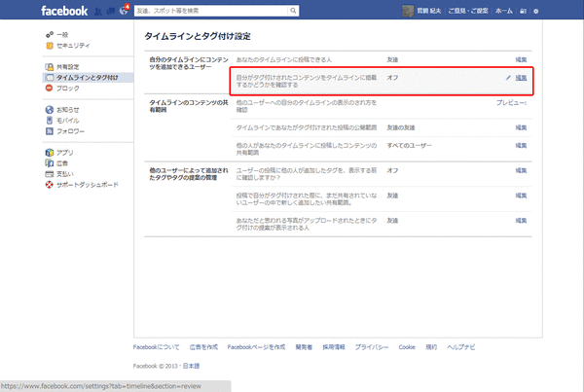Image resolution: width=584 pixels, height=392 pixels.
Task: Click オフ value in the highlighted row
Action: (392, 78)
